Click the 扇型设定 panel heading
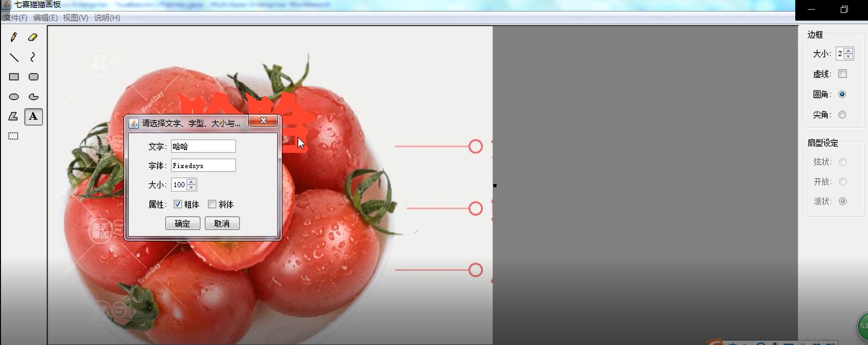This screenshot has width=868, height=345. tap(823, 143)
